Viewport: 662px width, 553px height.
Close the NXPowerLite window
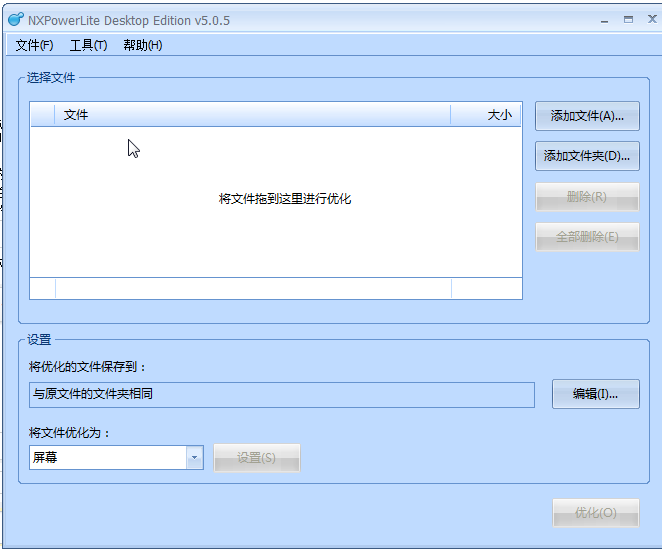(652, 19)
